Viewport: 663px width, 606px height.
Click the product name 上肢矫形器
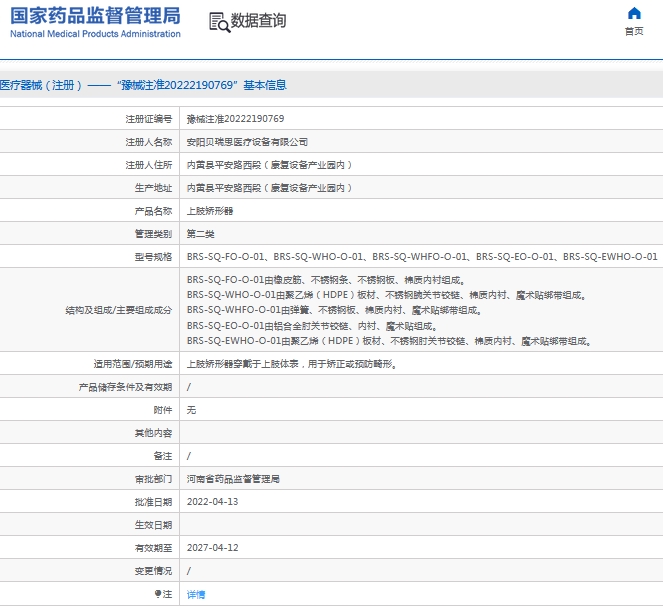coord(210,211)
